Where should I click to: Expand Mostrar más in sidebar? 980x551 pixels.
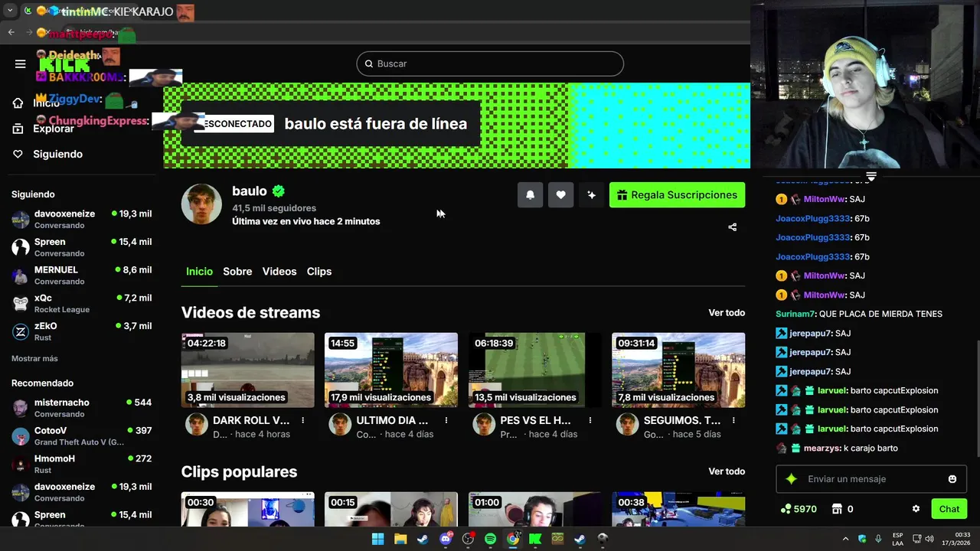click(34, 358)
